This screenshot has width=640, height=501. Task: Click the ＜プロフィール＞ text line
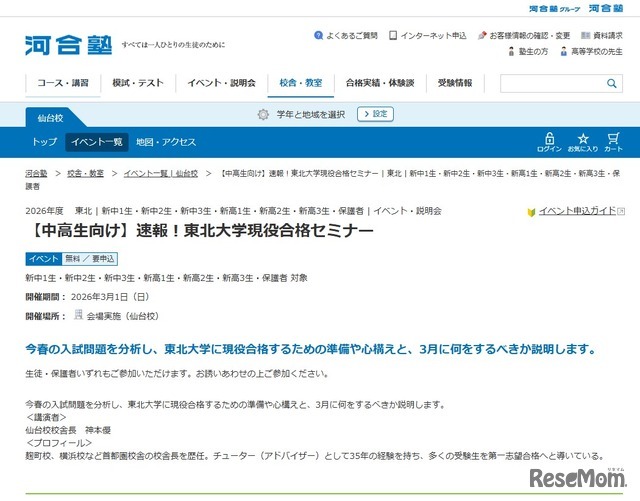59,443
